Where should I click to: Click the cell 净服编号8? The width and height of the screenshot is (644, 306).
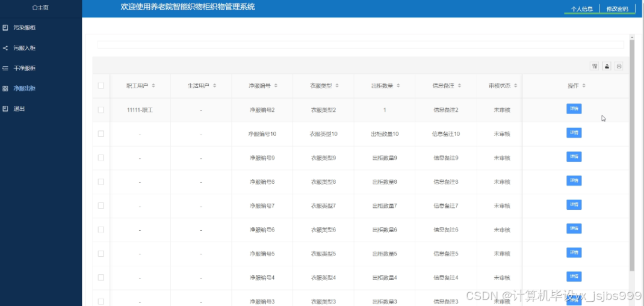262,182
